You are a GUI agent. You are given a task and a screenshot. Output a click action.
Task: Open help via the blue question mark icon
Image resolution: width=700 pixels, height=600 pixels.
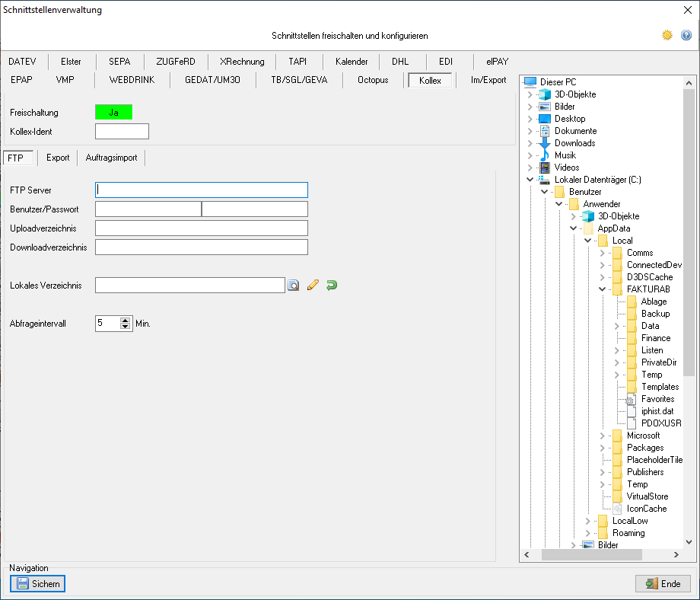point(686,35)
